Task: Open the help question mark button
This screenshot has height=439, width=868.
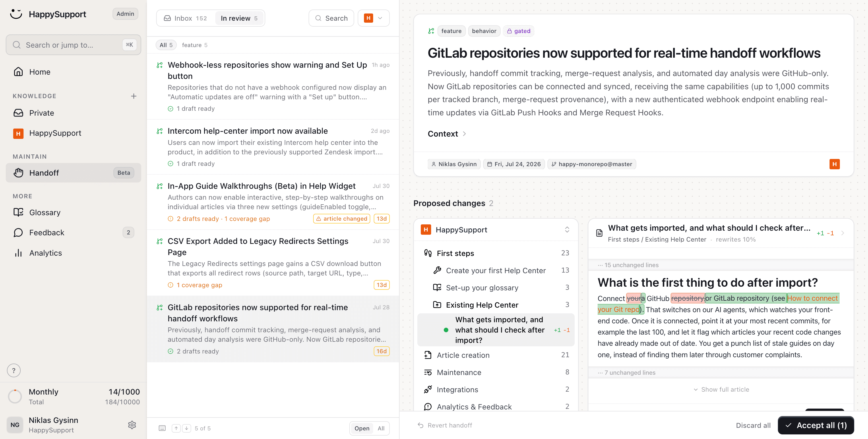Action: pyautogui.click(x=14, y=371)
